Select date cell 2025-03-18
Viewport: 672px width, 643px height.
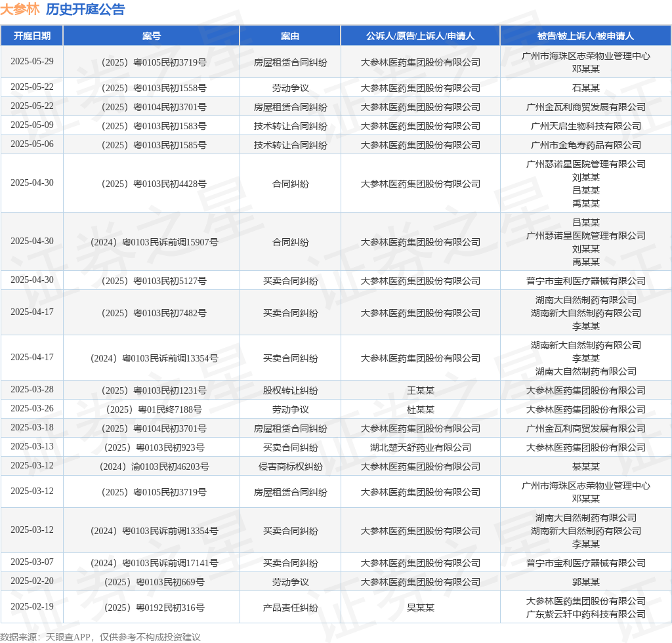32,428
